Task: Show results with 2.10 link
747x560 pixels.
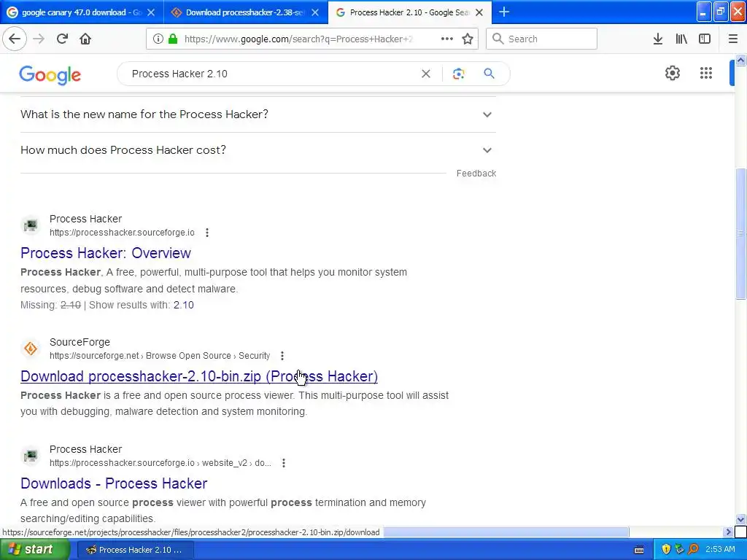Action: coord(183,306)
